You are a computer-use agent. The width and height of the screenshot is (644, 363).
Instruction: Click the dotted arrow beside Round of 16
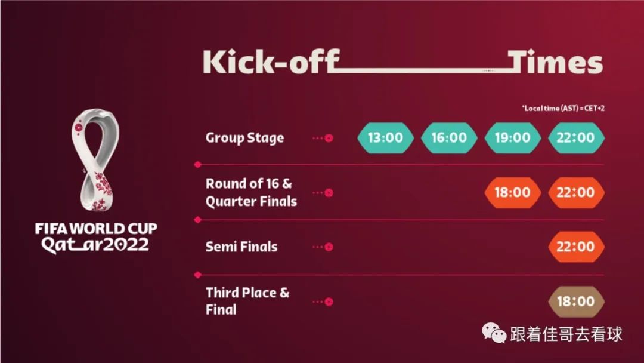(x=323, y=193)
